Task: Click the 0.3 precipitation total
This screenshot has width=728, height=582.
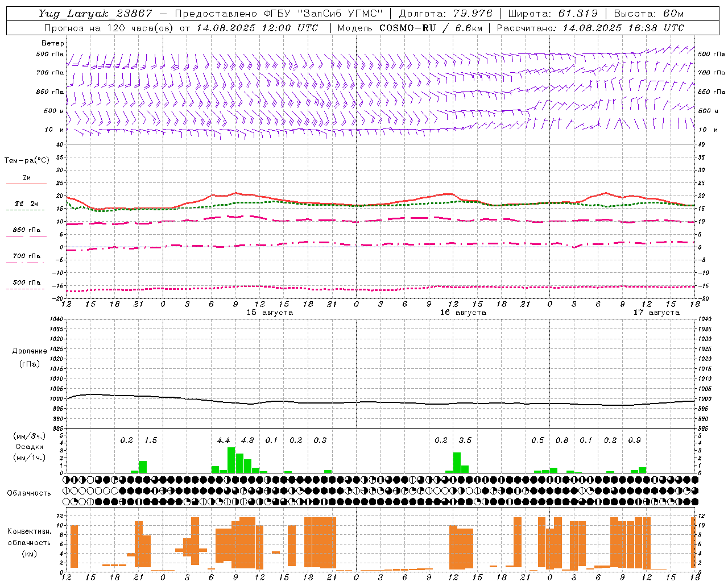Action: point(320,440)
